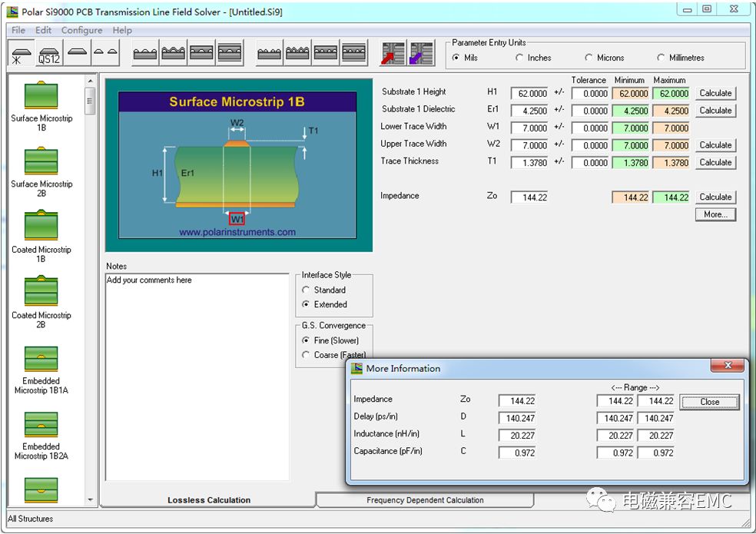
Task: Select Millimetres as entry units
Action: click(x=661, y=58)
